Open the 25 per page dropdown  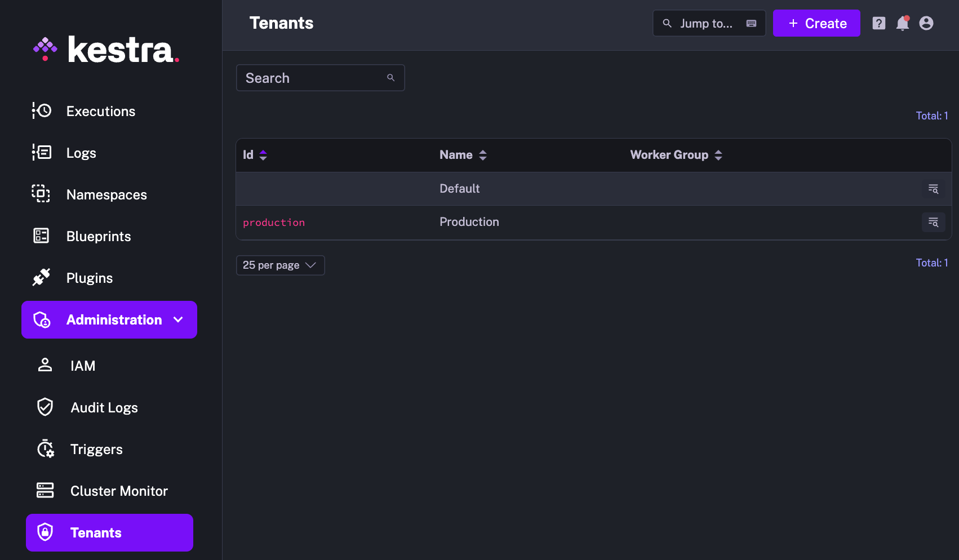(280, 265)
